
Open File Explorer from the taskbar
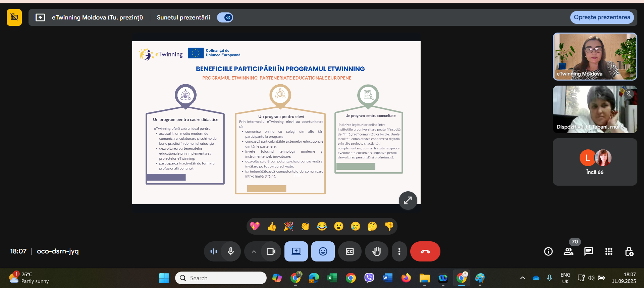(x=425, y=278)
